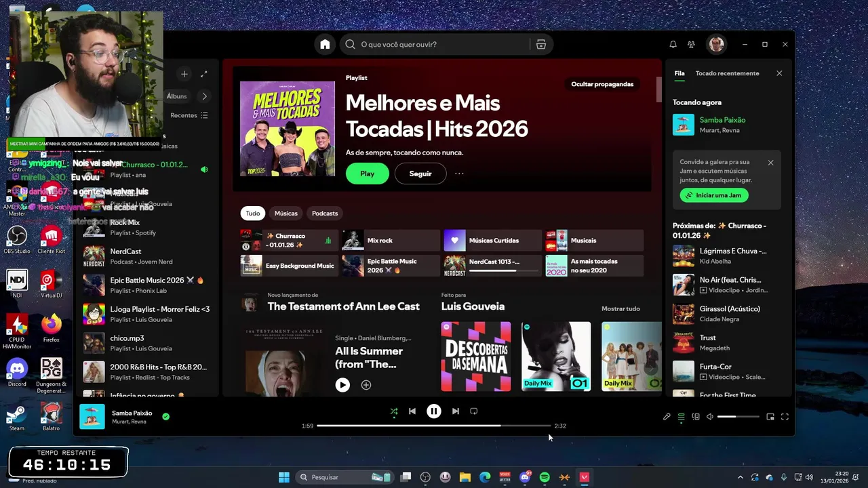868x488 pixels.
Task: Open As mais tocadas no seu 2020 tile
Action: pyautogui.click(x=595, y=266)
